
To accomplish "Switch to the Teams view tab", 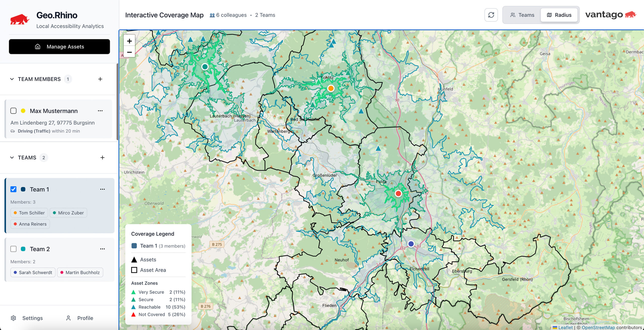I will click(522, 15).
